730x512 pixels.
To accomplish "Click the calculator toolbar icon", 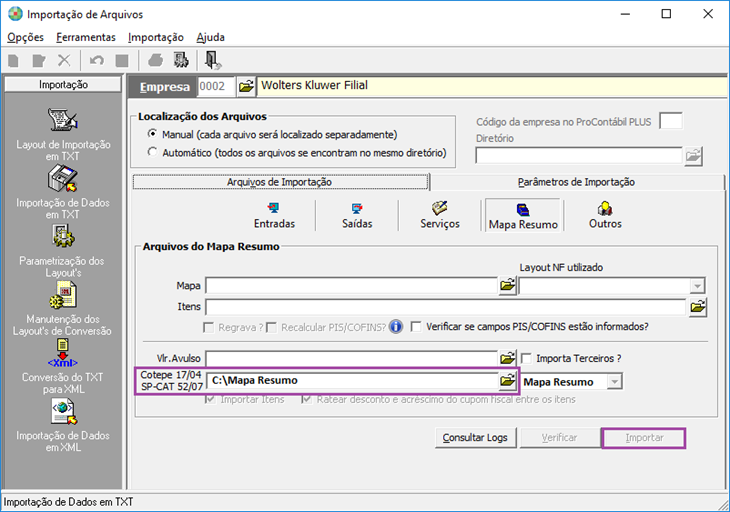I will [x=181, y=61].
